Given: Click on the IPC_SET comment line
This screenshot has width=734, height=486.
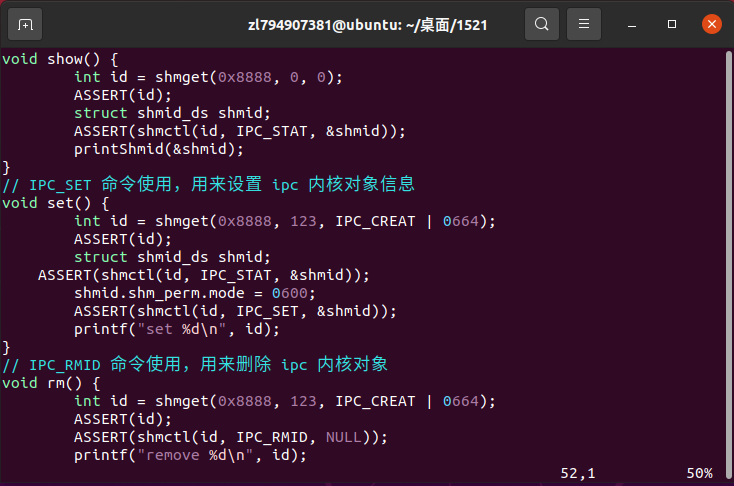Looking at the screenshot, I should click(x=208, y=184).
